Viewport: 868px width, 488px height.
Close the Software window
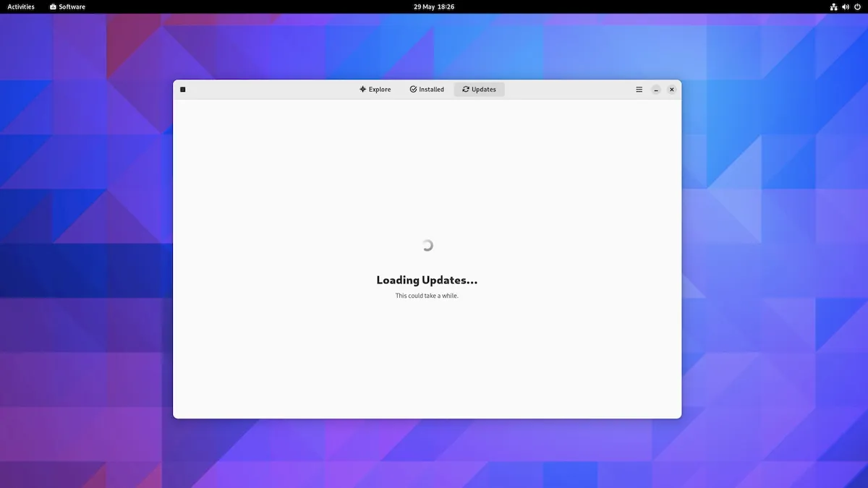click(671, 90)
